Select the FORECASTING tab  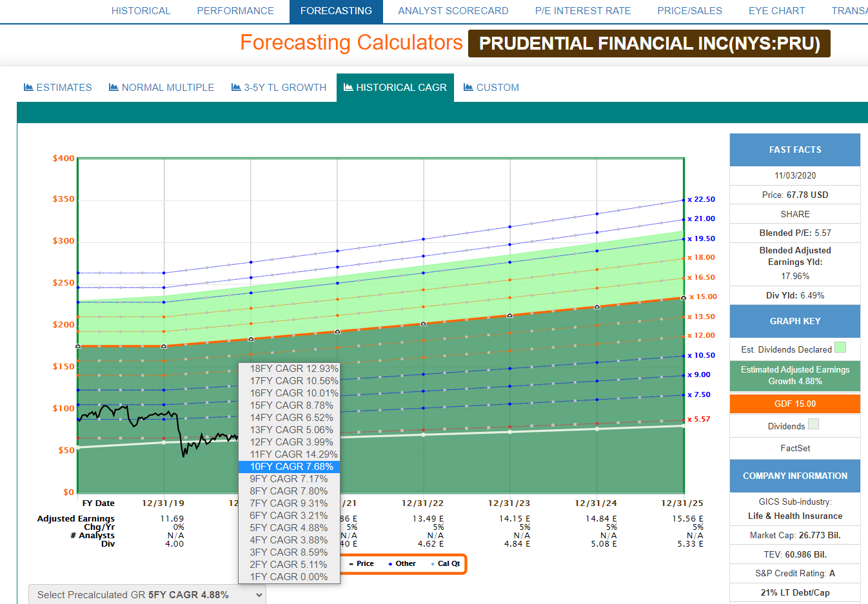tap(336, 11)
